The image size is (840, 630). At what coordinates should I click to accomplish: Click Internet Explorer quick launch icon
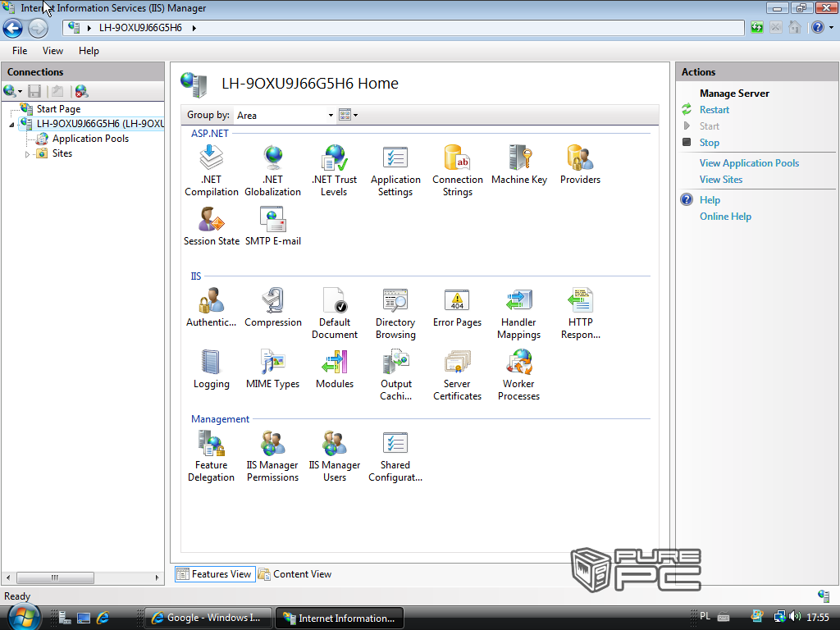point(103,618)
